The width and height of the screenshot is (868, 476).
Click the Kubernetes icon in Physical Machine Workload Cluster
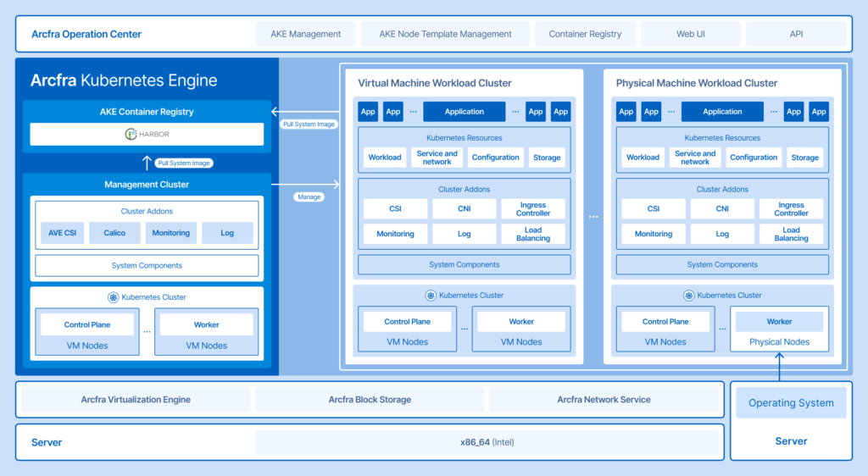pyautogui.click(x=688, y=296)
